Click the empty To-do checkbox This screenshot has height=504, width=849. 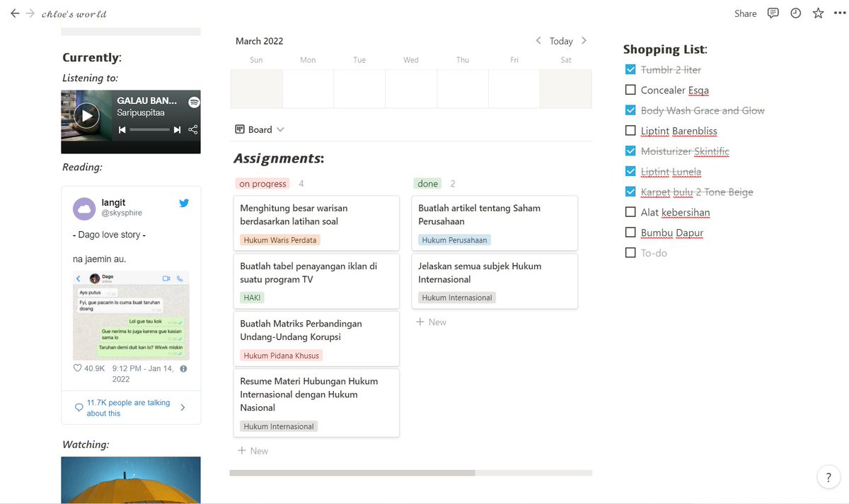pos(630,253)
